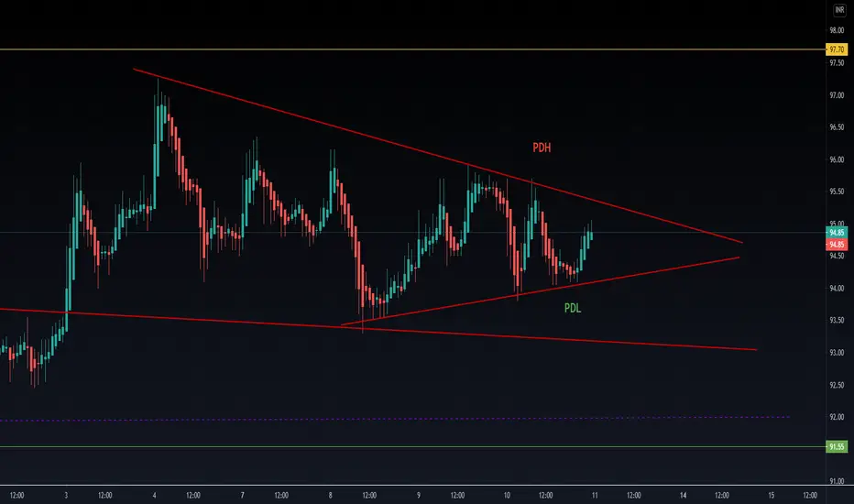Click date 7 on the time axis
The width and height of the screenshot is (854, 504).
coord(243,495)
